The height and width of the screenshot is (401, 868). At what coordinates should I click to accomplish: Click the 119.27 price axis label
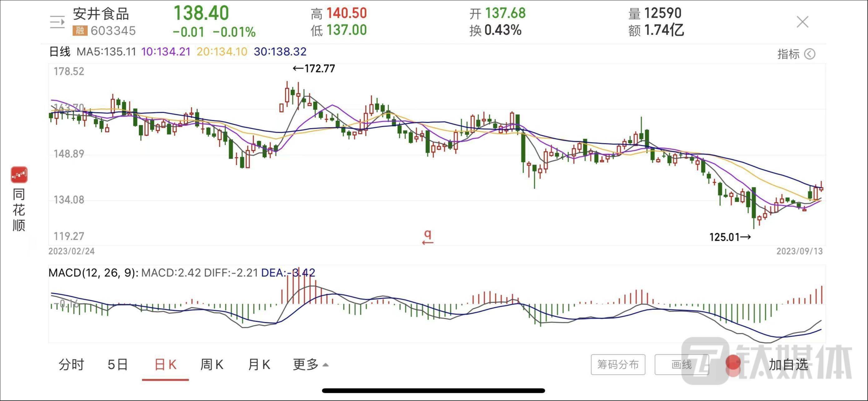pyautogui.click(x=69, y=236)
